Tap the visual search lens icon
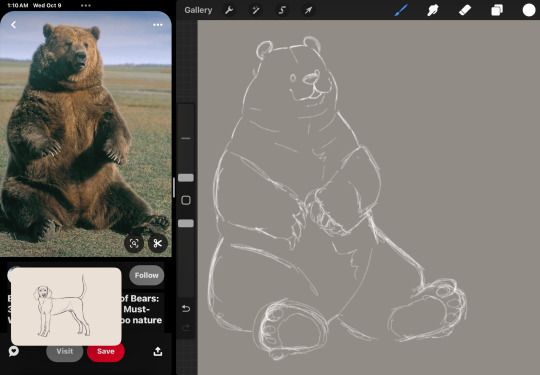 (134, 243)
